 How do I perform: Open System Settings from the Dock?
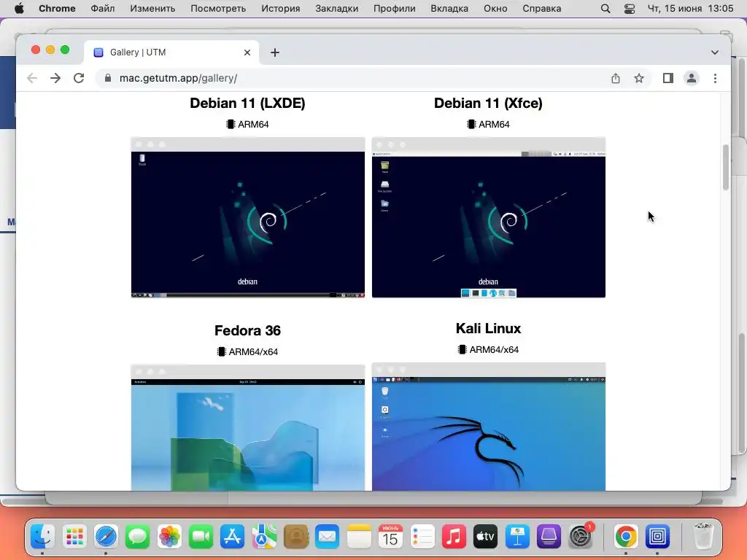(x=580, y=537)
